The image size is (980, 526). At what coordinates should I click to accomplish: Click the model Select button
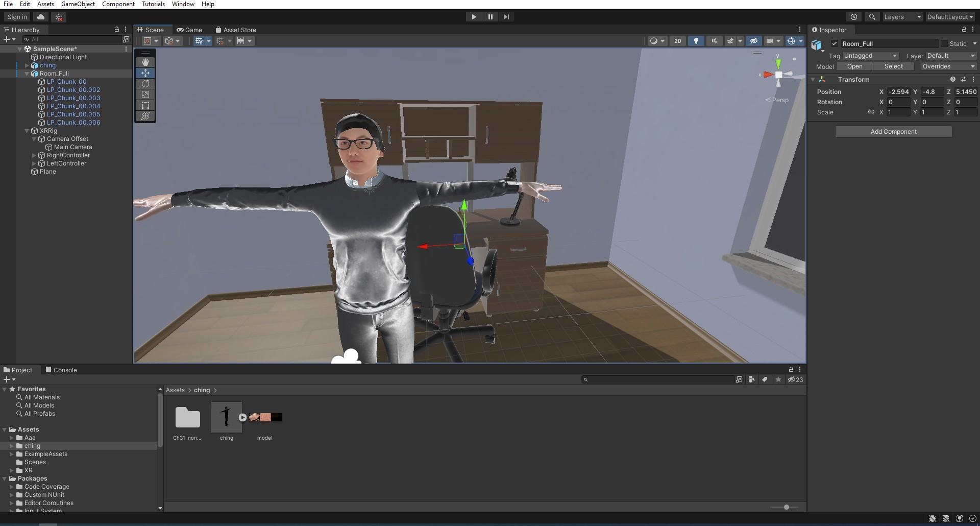pos(893,66)
